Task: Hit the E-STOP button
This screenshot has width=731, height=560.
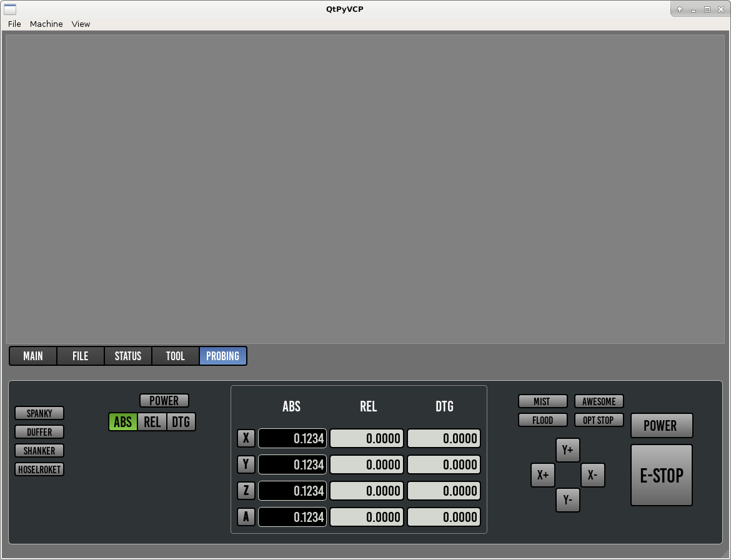Action: coord(662,475)
